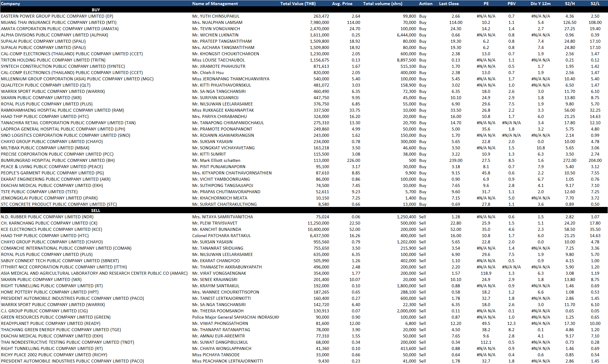Select Precise Corporation (PCC) cell
The width and height of the screenshot is (608, 364).
pos(57,154)
